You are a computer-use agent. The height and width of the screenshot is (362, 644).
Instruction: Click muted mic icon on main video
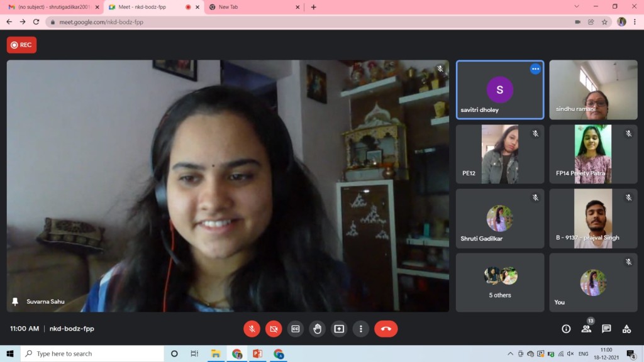tap(440, 69)
